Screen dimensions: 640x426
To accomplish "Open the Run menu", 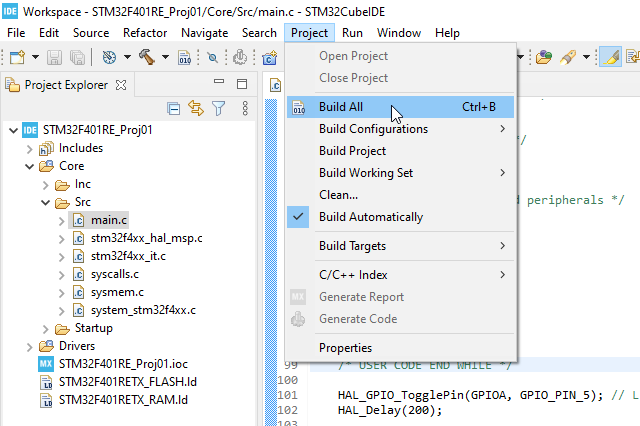I will pyautogui.click(x=352, y=33).
